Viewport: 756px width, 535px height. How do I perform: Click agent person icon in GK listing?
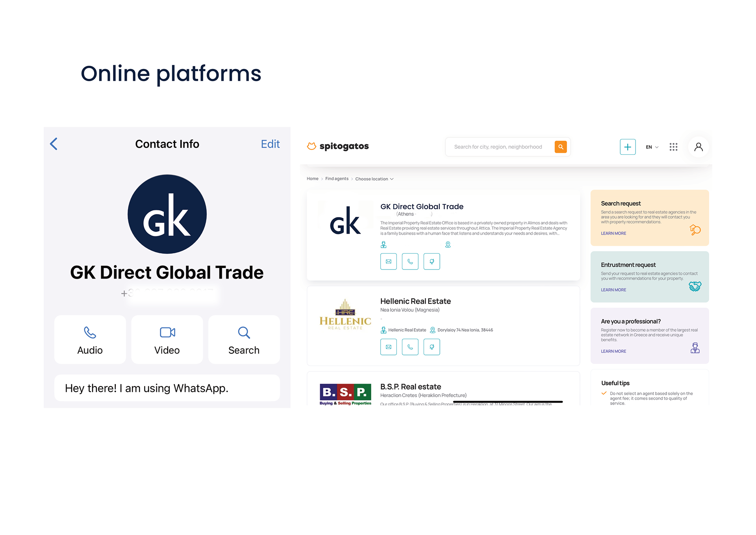click(x=384, y=245)
